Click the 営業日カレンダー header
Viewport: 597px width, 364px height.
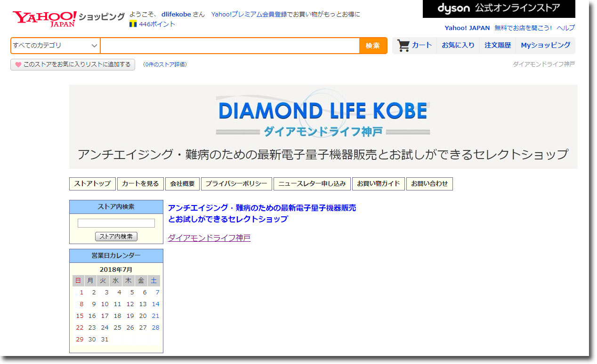tap(116, 256)
